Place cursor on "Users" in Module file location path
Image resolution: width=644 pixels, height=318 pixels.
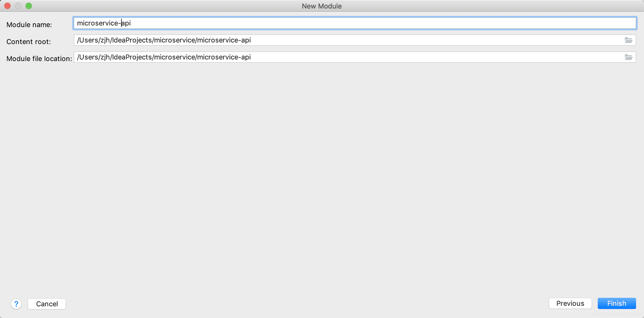tap(89, 57)
